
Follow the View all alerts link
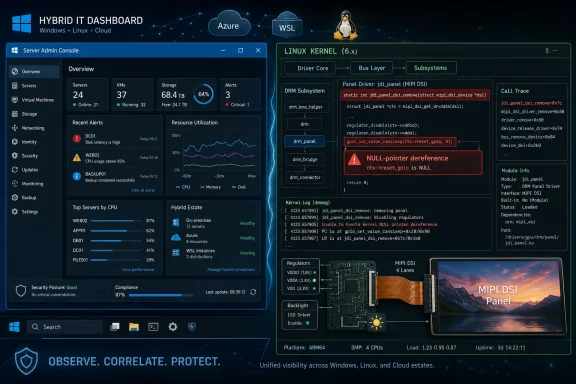[143, 190]
